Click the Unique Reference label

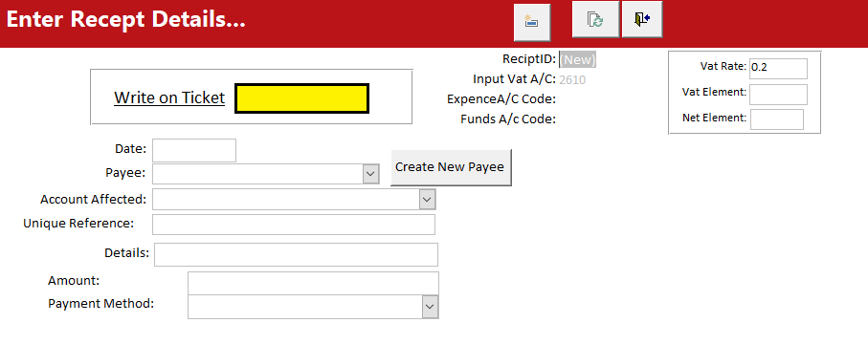(x=78, y=224)
